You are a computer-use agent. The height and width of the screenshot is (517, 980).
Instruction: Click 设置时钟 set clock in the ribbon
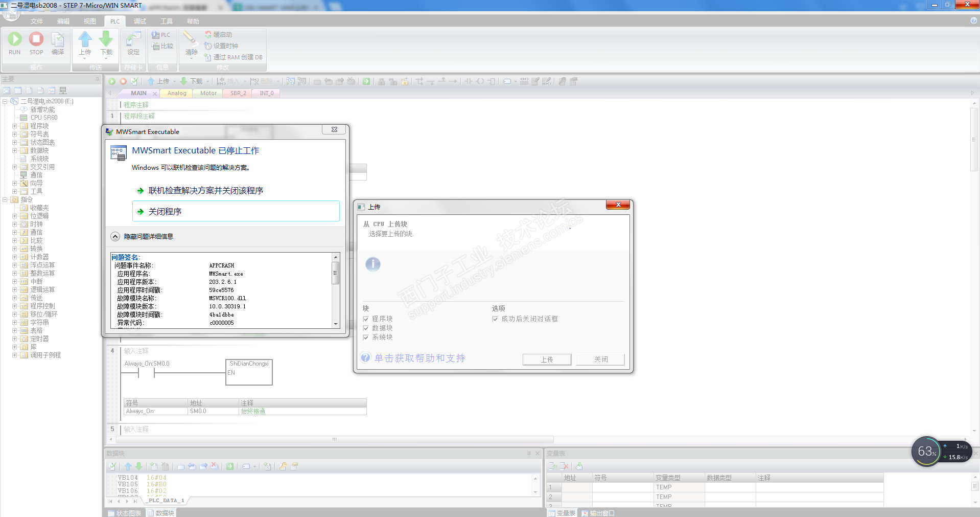click(221, 46)
